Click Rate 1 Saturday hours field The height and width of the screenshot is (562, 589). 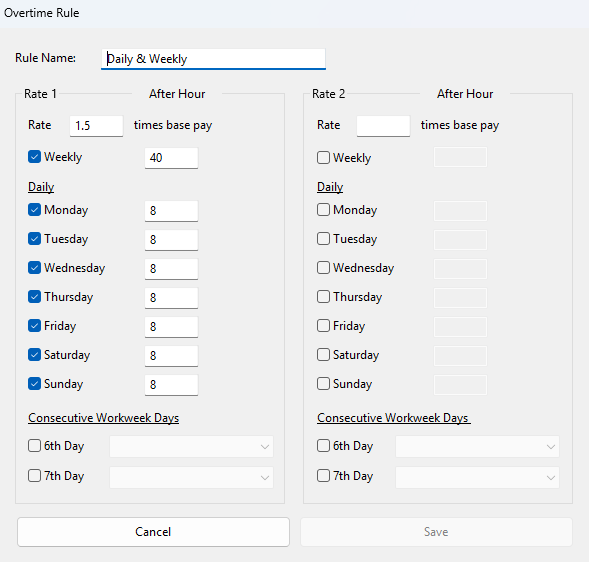tap(171, 356)
